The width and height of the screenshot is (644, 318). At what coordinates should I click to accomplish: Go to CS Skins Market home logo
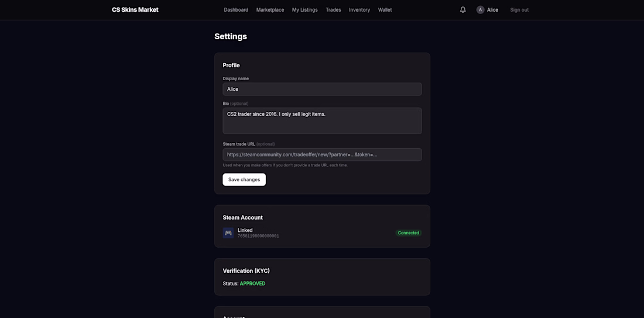[x=135, y=10]
